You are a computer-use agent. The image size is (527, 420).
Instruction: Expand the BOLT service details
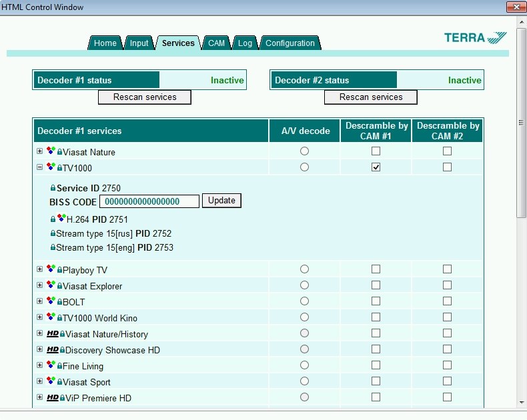pos(39,301)
